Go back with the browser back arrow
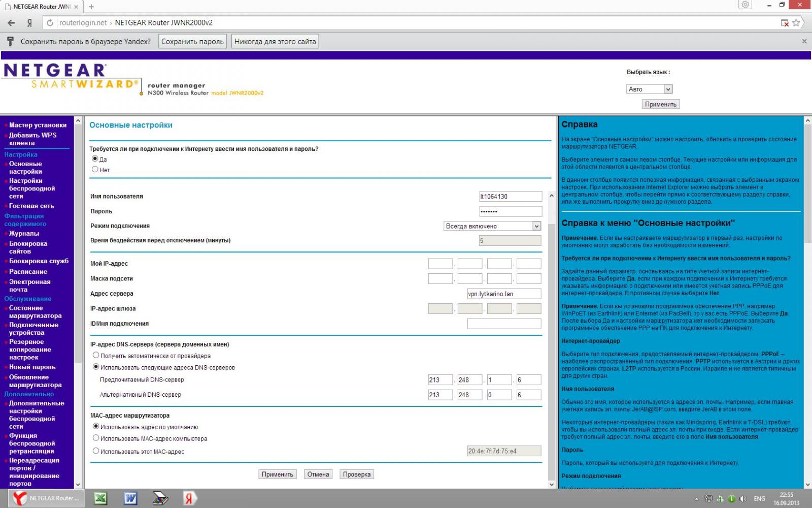This screenshot has width=812, height=508. pyautogui.click(x=11, y=23)
